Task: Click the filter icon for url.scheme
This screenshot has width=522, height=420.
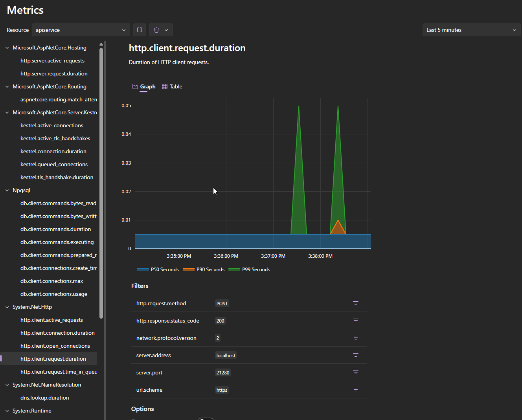Action: pos(356,389)
